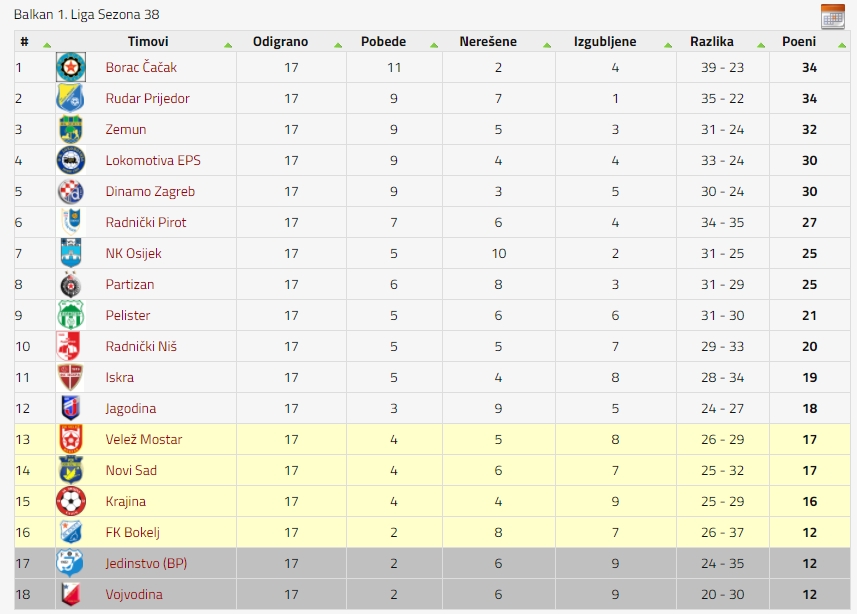The image size is (857, 614).
Task: Click Dinamo Zagreb club badge
Action: coord(71,191)
